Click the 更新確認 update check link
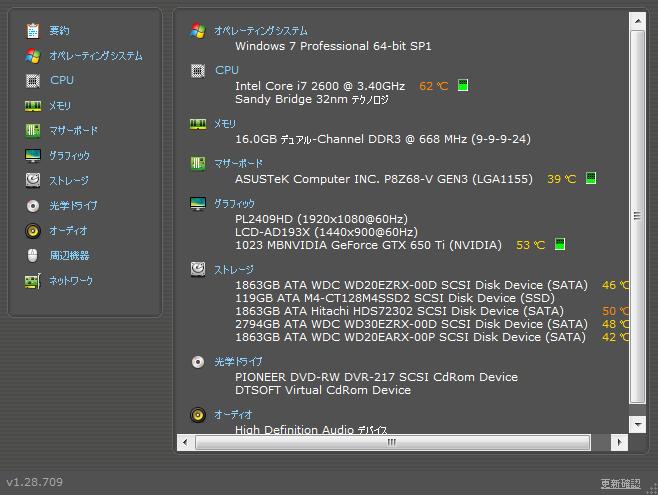This screenshot has width=658, height=495. pos(620,483)
